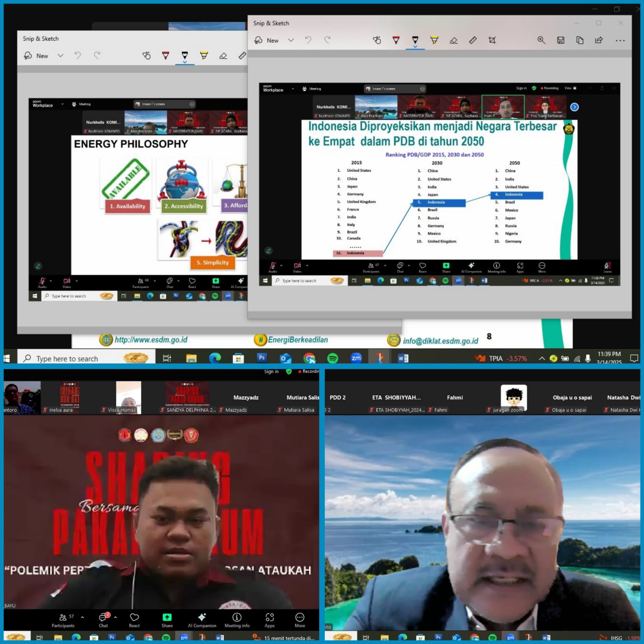The width and height of the screenshot is (644, 644).
Task: Expand the New snip dropdown in front Snip & Sketch
Action: coord(291,40)
